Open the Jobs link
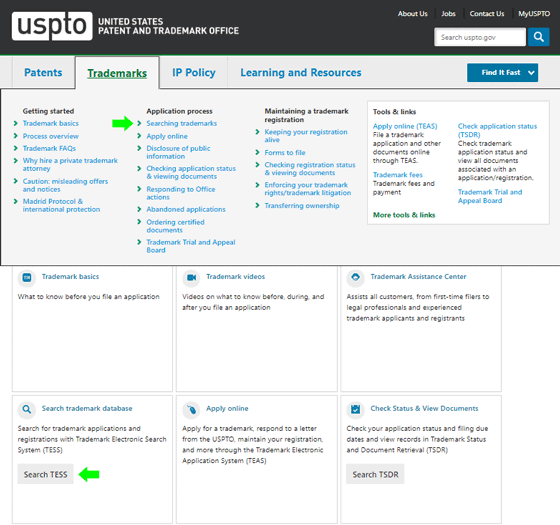This screenshot has height=525, width=560. click(x=448, y=14)
